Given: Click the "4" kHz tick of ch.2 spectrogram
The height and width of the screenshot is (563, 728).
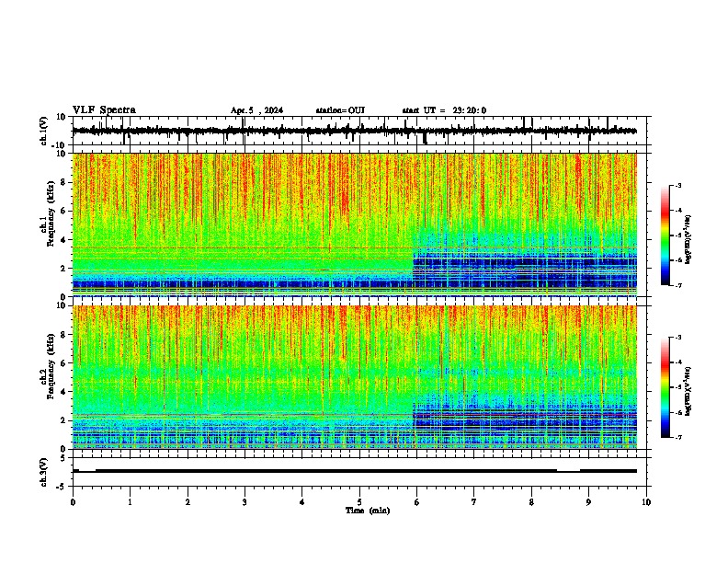Looking at the screenshot, I should coord(63,392).
